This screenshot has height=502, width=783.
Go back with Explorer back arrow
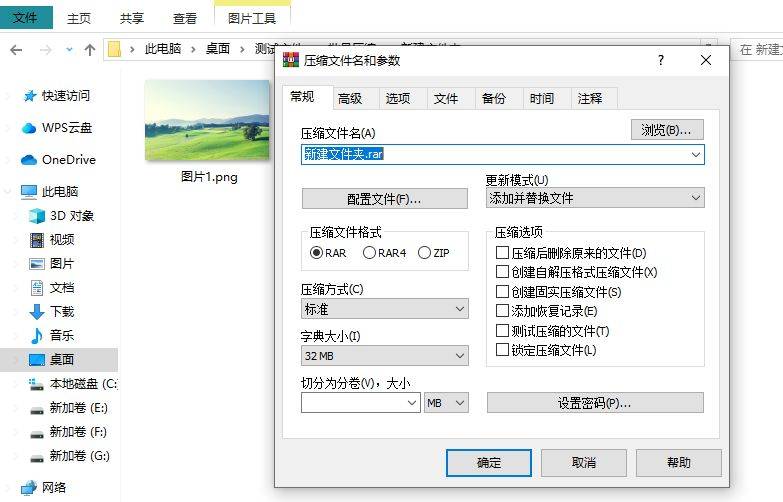click(16, 49)
